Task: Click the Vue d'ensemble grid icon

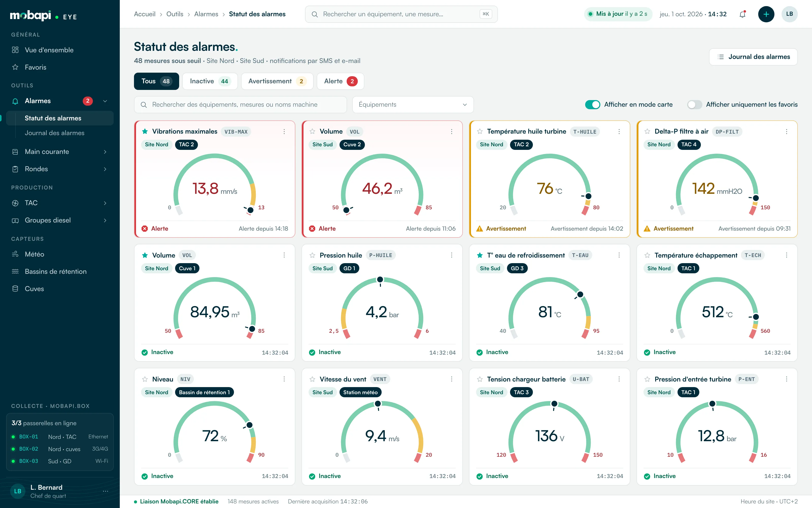Action: click(x=15, y=50)
